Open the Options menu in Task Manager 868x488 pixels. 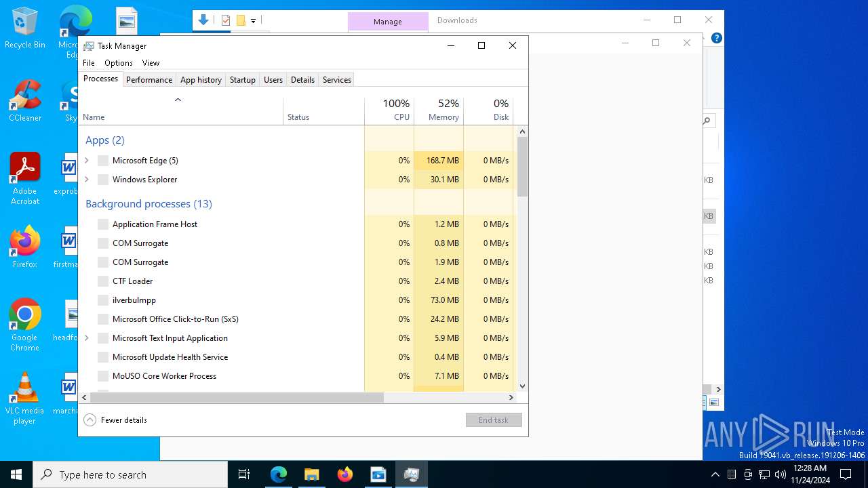point(119,63)
